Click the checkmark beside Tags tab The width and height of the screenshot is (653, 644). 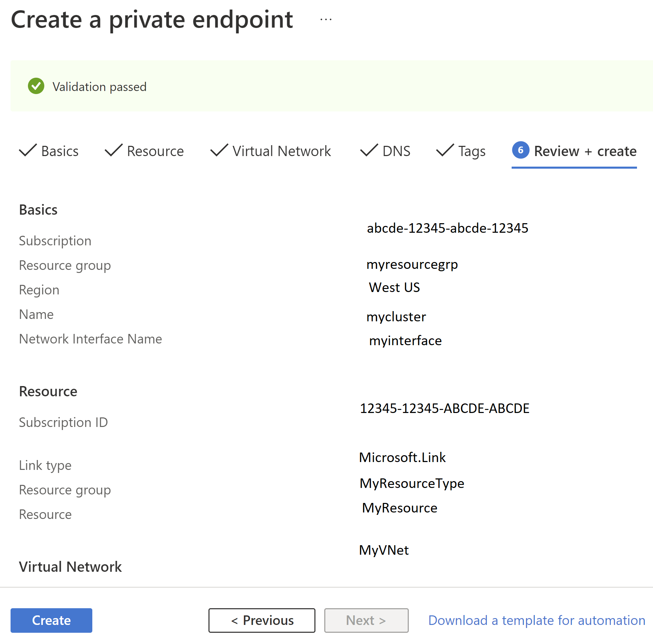coord(445,150)
